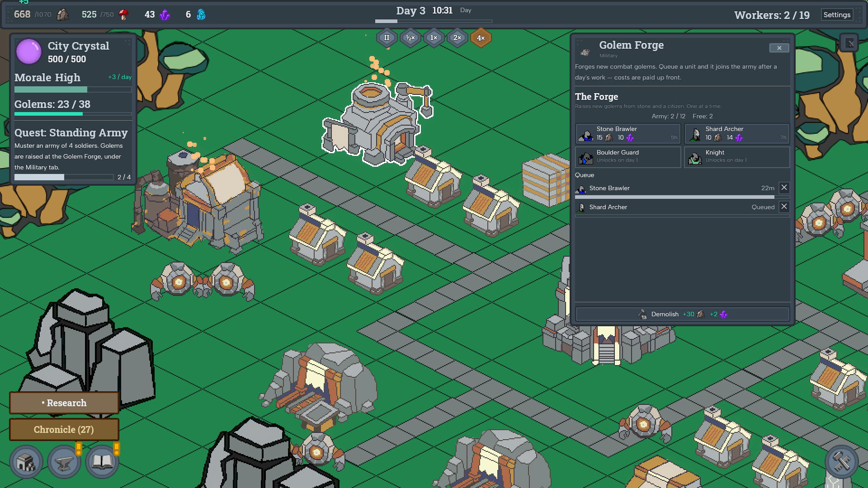This screenshot has width=868, height=488.
Task: Queue a Stone Brawler unit
Action: [628, 134]
